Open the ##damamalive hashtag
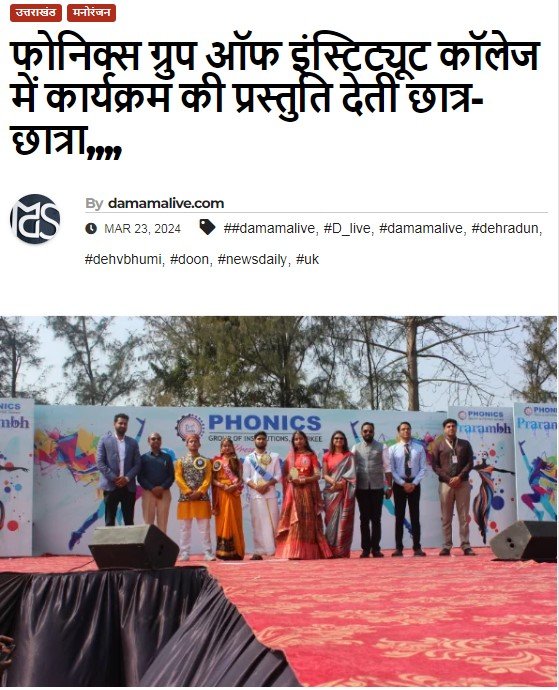Screen dimensions: 559x690 [269, 228]
